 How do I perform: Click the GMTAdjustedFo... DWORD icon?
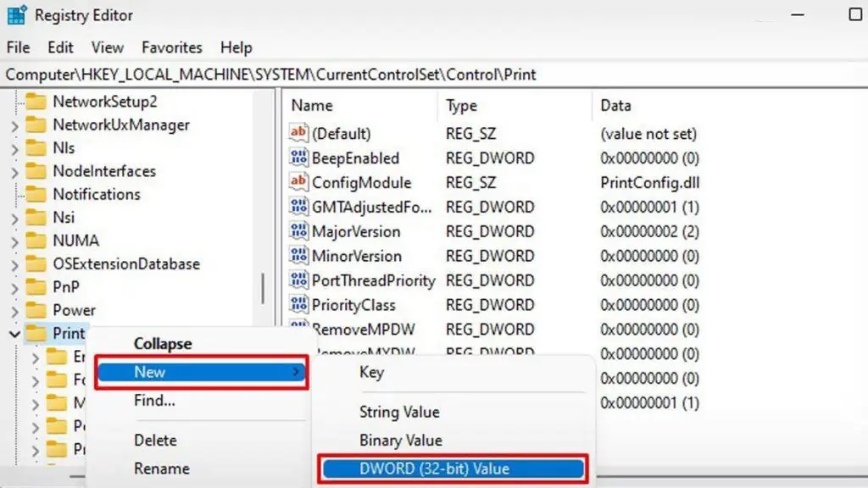pos(298,207)
